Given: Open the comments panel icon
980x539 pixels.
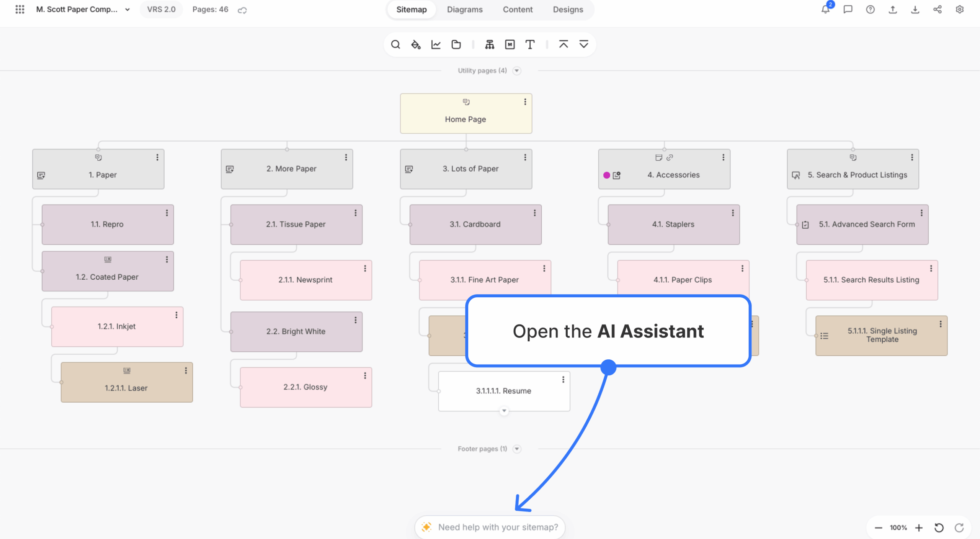Looking at the screenshot, I should click(x=848, y=10).
